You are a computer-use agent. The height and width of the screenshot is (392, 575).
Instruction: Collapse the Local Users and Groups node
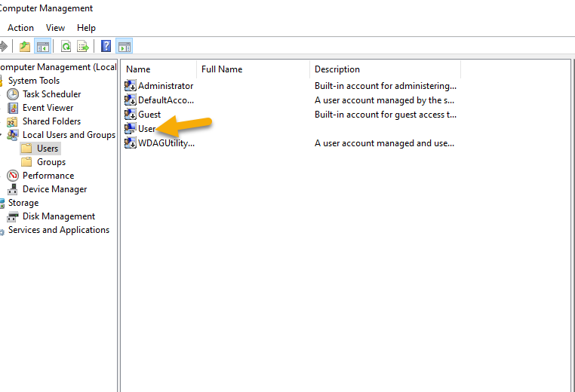(x=2, y=135)
